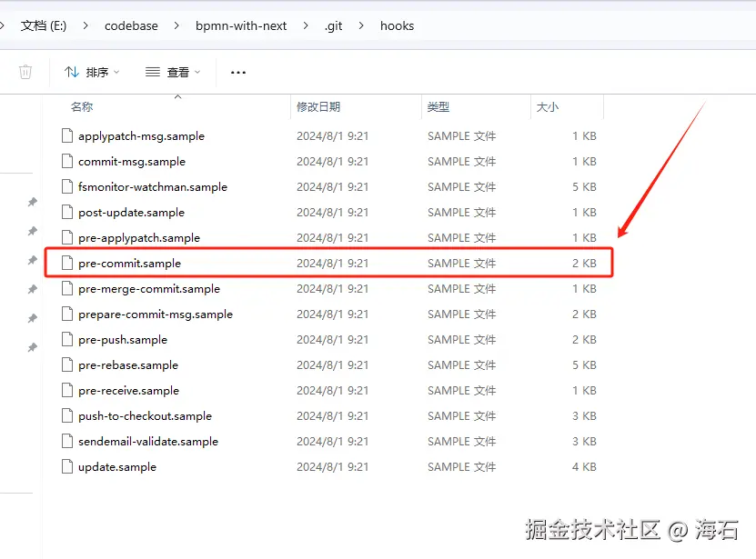Click file icon of pre-push.sample

click(x=67, y=339)
